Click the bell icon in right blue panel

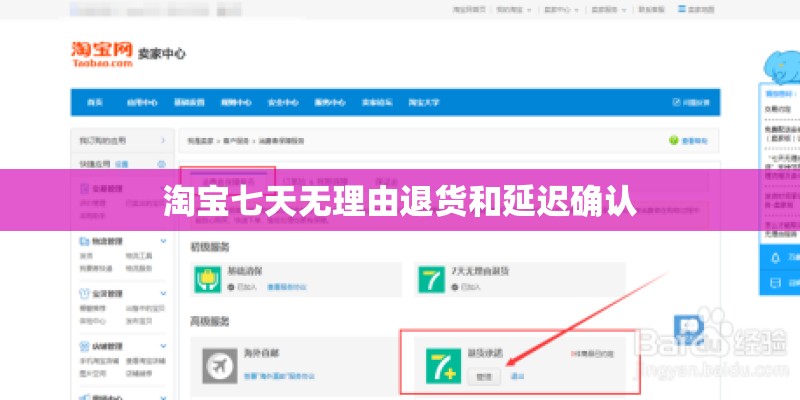point(776,259)
